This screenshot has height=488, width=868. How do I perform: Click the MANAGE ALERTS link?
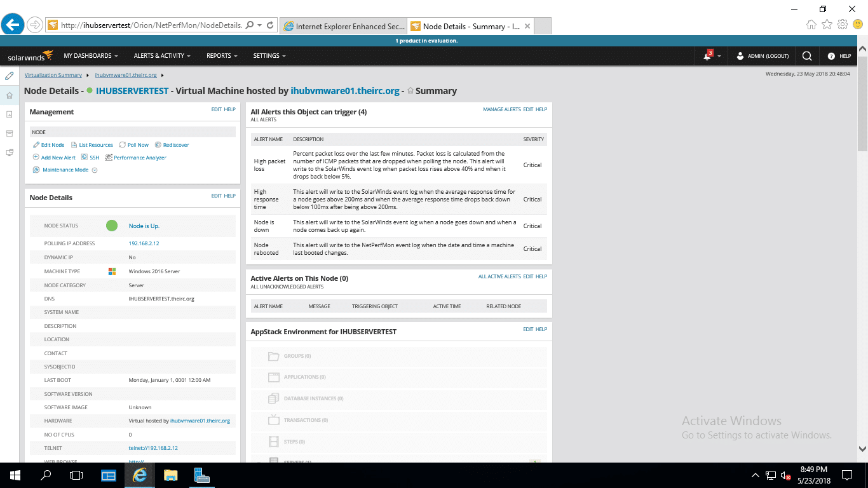[502, 109]
